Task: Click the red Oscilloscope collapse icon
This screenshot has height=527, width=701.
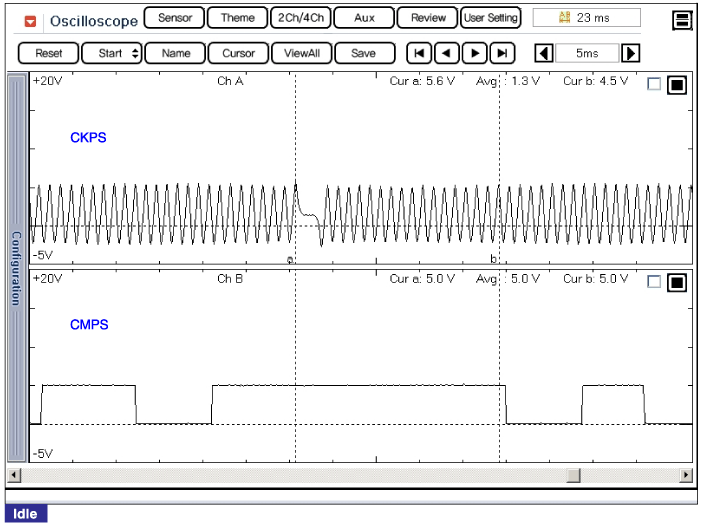Action: click(x=30, y=20)
